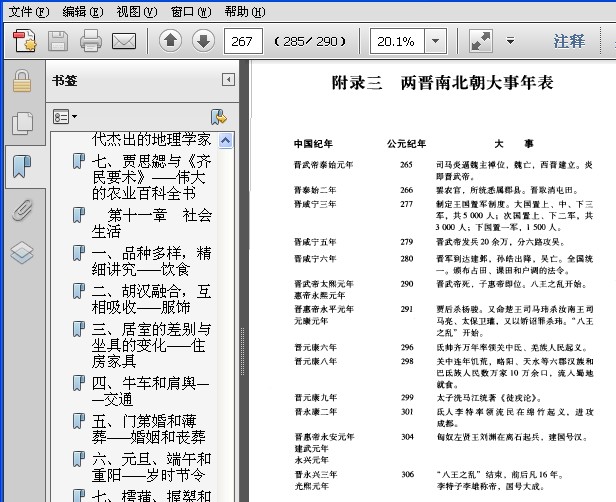Go to next page with down arrow
The image size is (616, 502).
(203, 41)
